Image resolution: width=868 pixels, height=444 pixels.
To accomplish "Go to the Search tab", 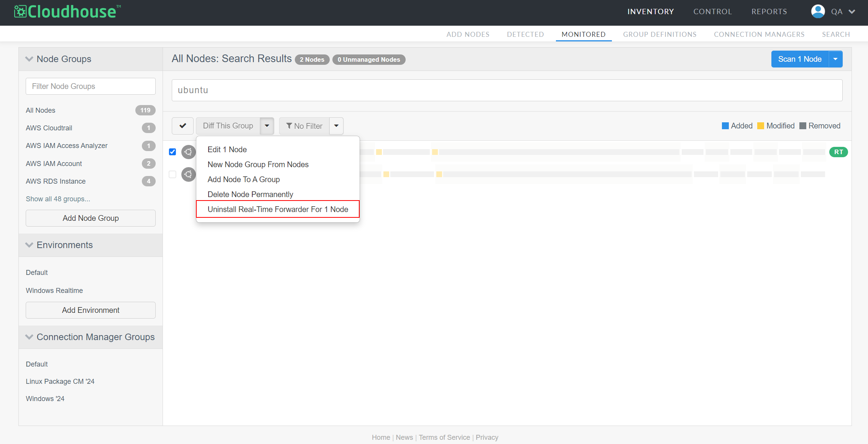I will (x=836, y=35).
